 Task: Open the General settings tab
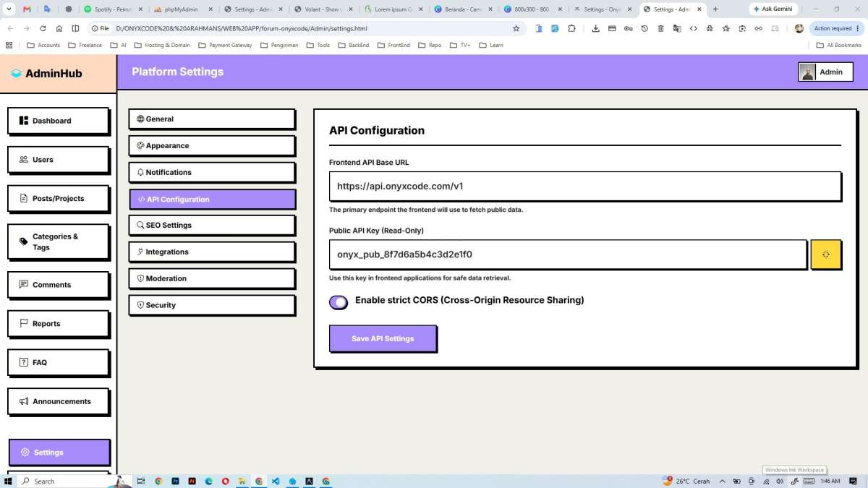(x=212, y=119)
